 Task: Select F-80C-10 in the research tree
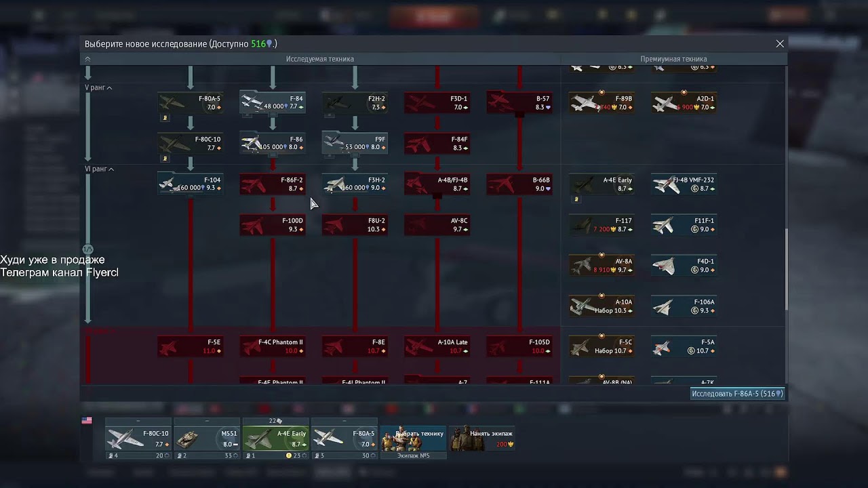(x=191, y=144)
